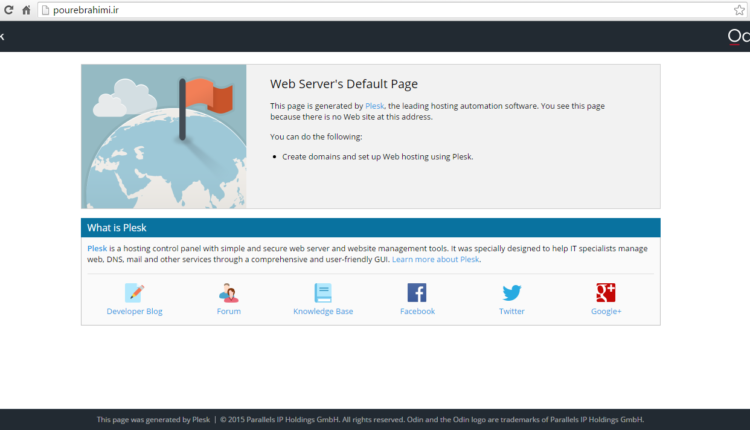Open the Knowledge Base book icon
This screenshot has height=430, width=750.
click(323, 293)
